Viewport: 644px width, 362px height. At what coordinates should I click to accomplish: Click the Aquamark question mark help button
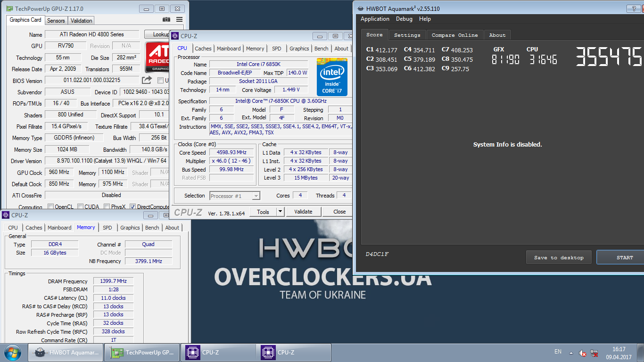[634, 8]
